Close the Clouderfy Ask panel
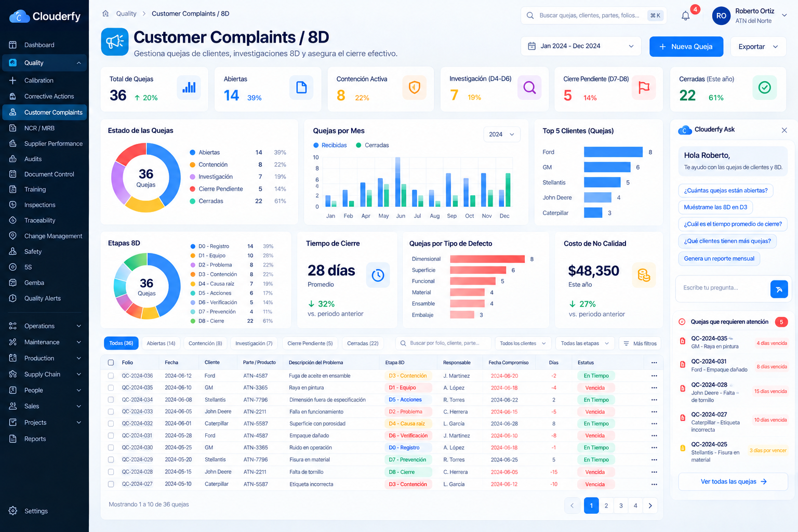The width and height of the screenshot is (798, 532). [x=784, y=130]
